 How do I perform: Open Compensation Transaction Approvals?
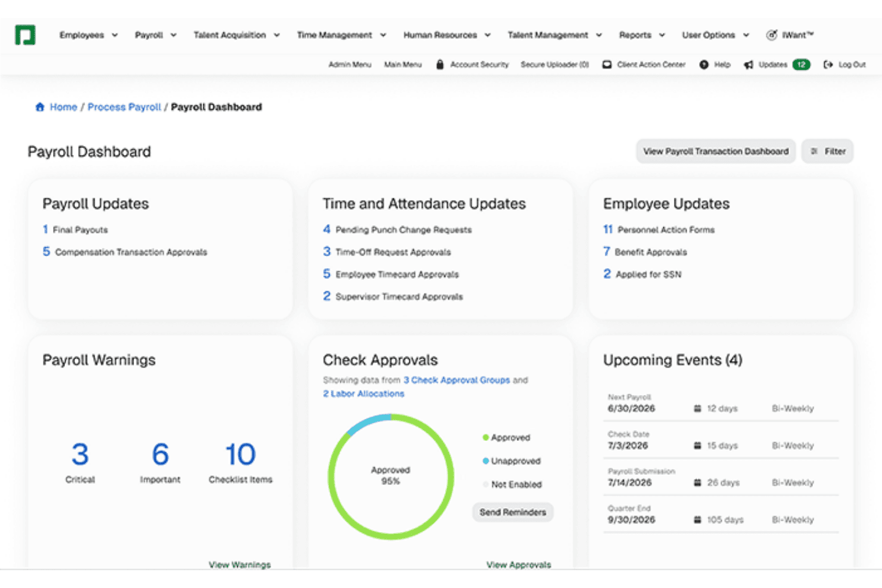(x=125, y=252)
